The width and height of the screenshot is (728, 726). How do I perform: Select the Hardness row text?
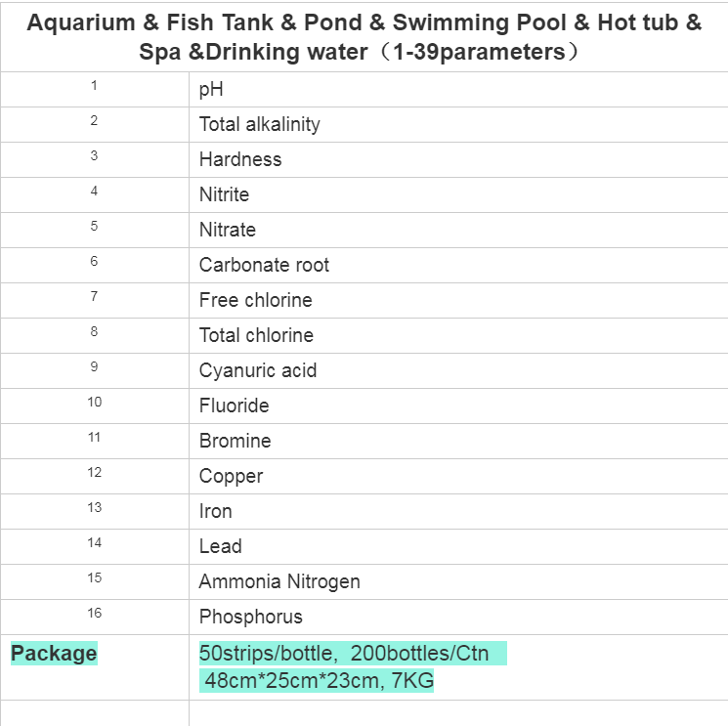coord(240,159)
